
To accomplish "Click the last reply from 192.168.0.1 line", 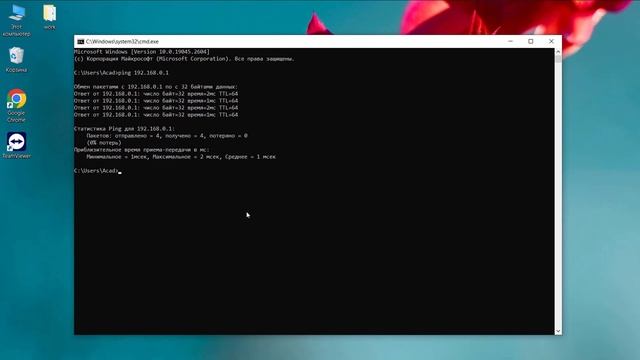I will click(156, 115).
